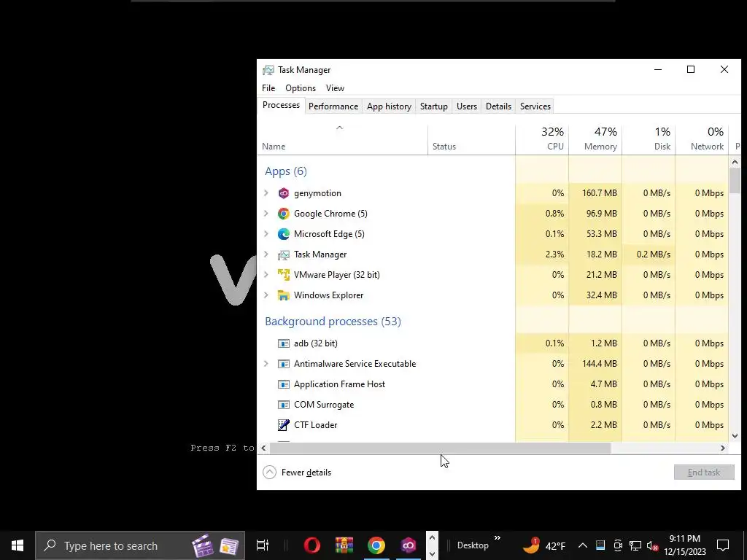Switch to the Performance tab
Image resolution: width=747 pixels, height=560 pixels.
coord(333,106)
